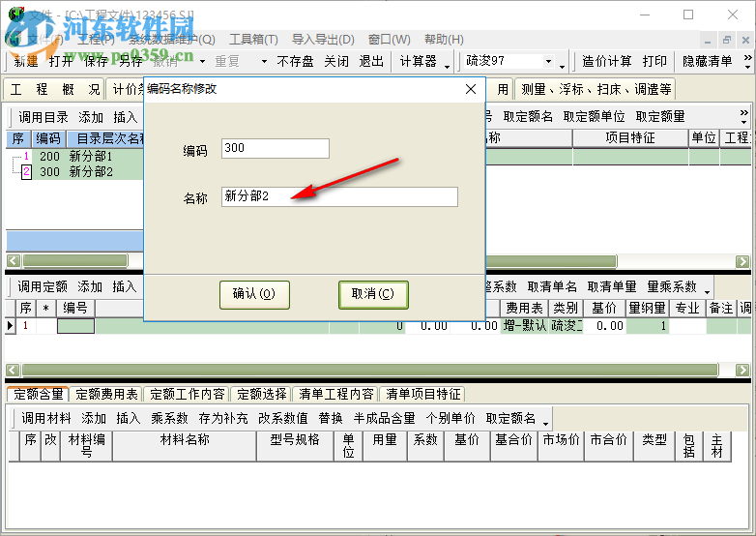Click 调用材料 in the bottom toolbar
The height and width of the screenshot is (536, 756).
tap(45, 418)
